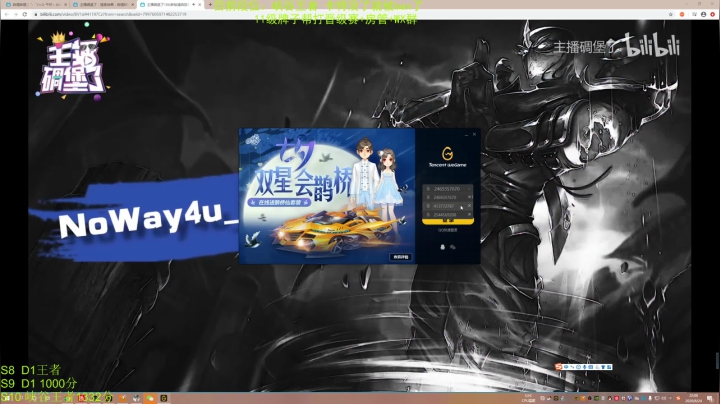Image resolution: width=720 pixels, height=404 pixels.
Task: Remove saved account 2468357670 with its X
Action: pos(469,197)
